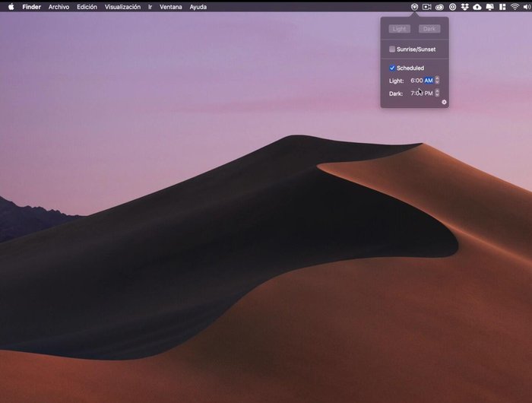The image size is (532, 403).
Task: Click the NightOwl menu bar icon
Action: point(414,6)
